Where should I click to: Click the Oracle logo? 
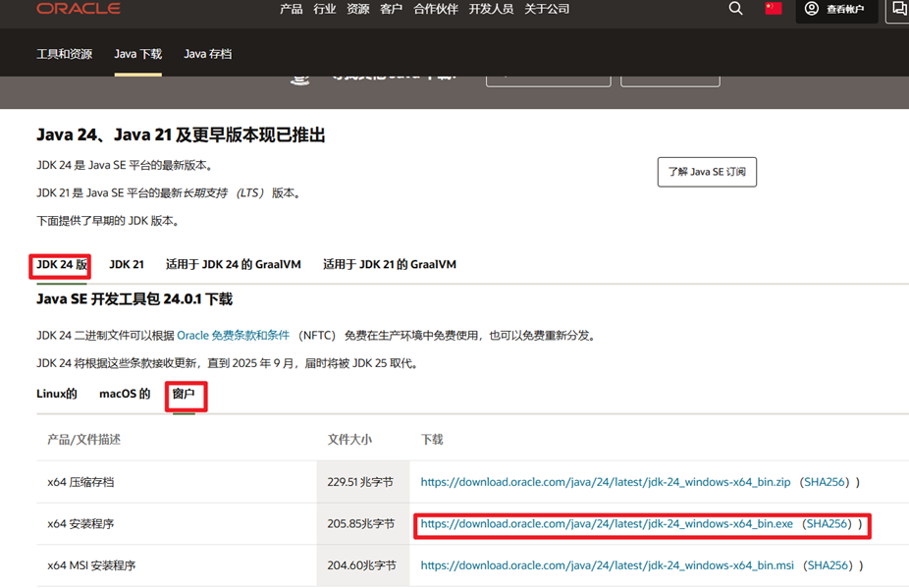pos(79,8)
